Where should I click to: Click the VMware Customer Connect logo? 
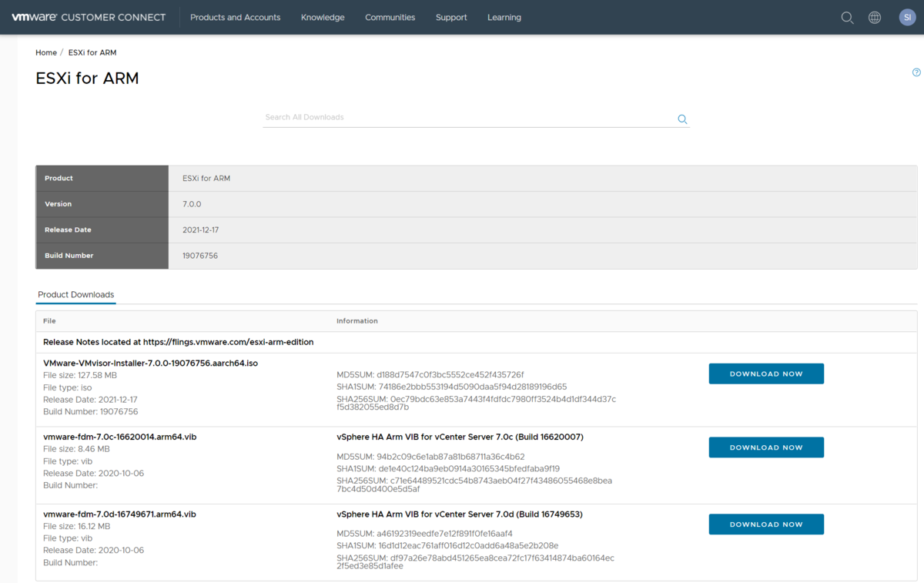(x=89, y=17)
